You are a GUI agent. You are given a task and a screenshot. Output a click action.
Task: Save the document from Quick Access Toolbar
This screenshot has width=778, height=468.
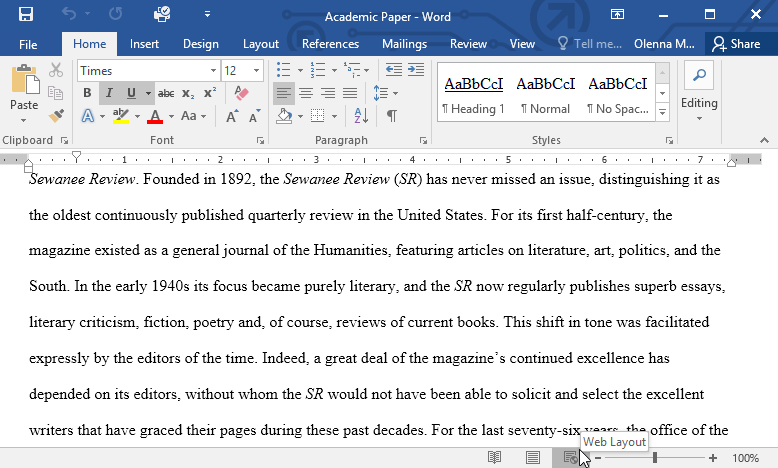pyautogui.click(x=25, y=15)
